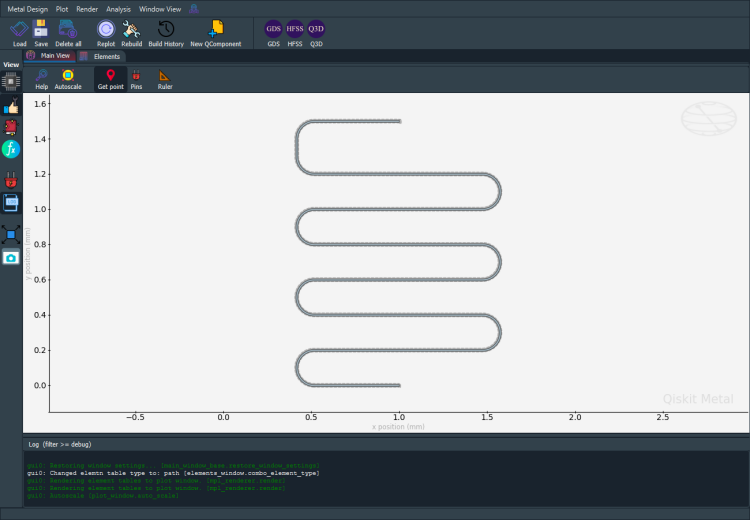
Task: Click the 'x position (mm)' axis label
Action: (398, 427)
